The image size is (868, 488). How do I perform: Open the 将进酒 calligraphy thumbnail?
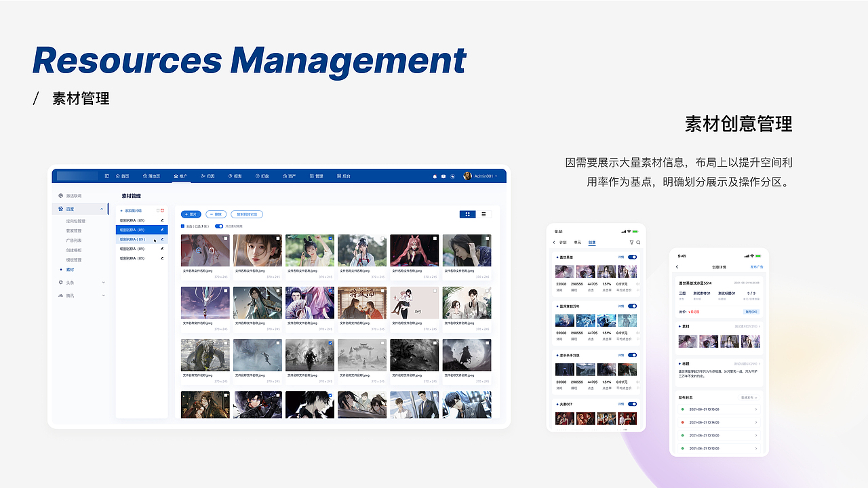click(362, 302)
